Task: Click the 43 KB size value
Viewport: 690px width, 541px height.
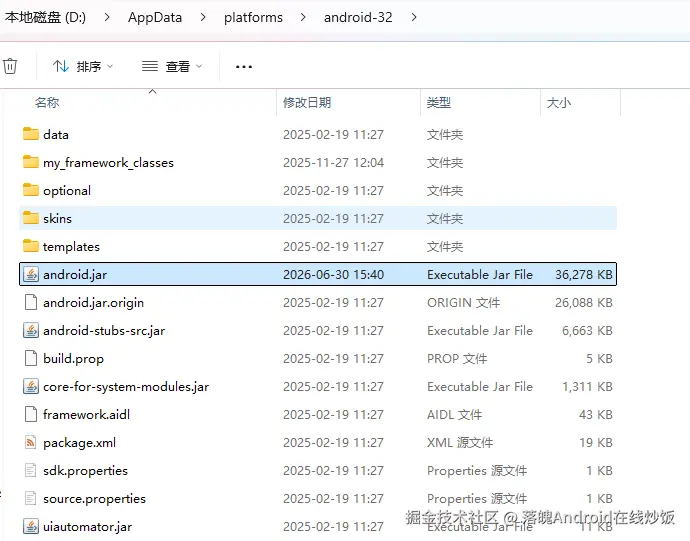Action: (x=595, y=415)
